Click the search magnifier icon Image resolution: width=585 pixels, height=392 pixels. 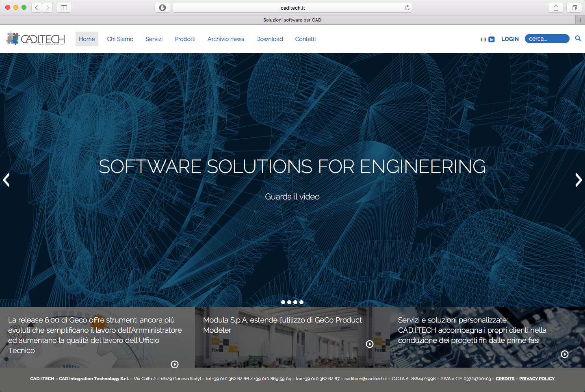(x=578, y=39)
